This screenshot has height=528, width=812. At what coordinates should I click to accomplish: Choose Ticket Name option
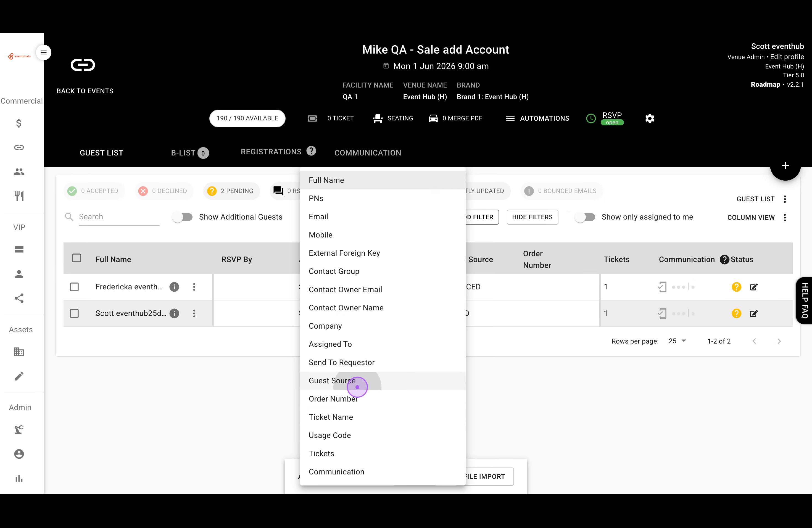tap(383, 417)
